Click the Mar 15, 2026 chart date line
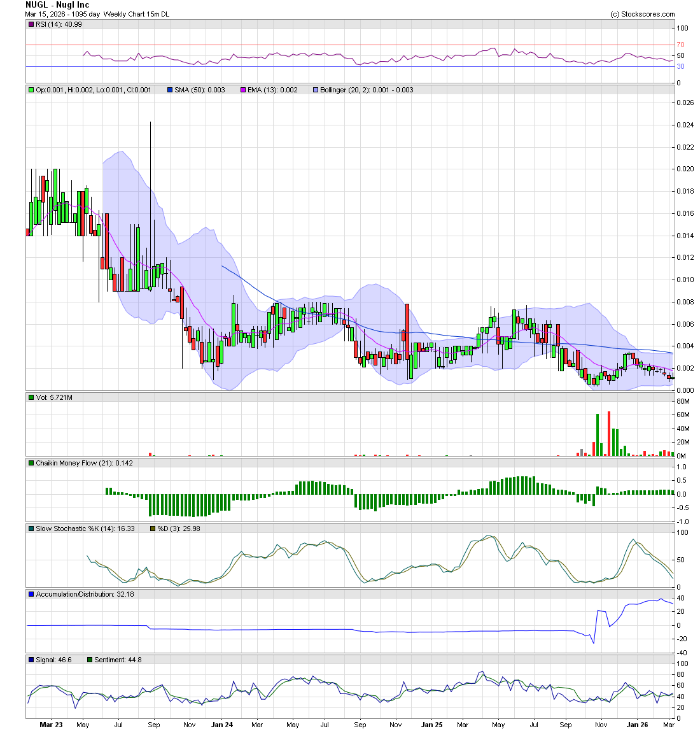Screen dimensions: 700x738 [97, 14]
